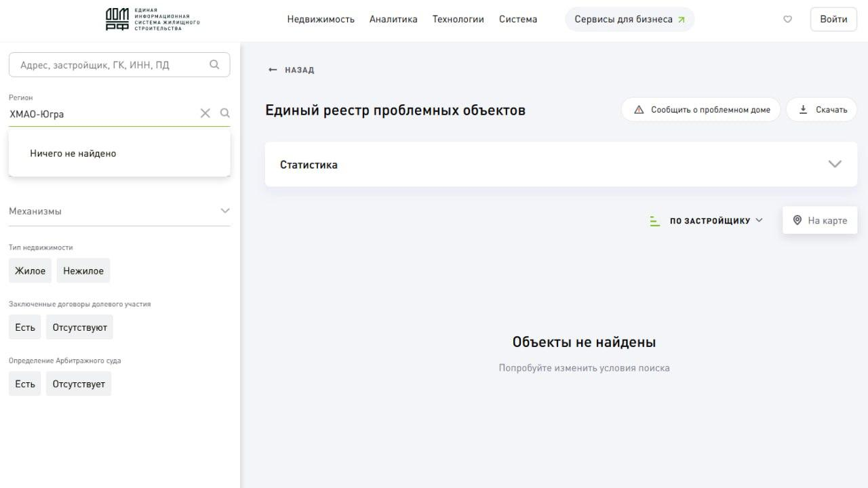Toggle the Нежилое property type filter
The width and height of the screenshot is (868, 488).
tap(83, 270)
